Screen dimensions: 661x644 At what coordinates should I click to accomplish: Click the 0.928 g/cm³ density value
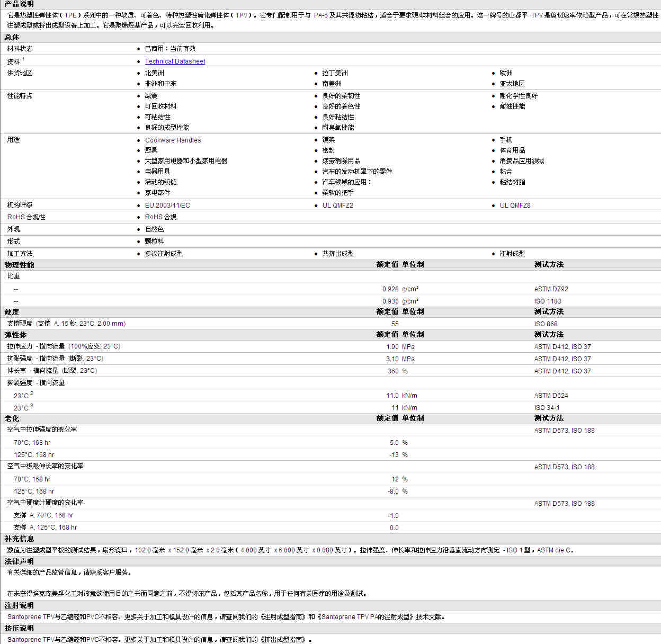(390, 289)
